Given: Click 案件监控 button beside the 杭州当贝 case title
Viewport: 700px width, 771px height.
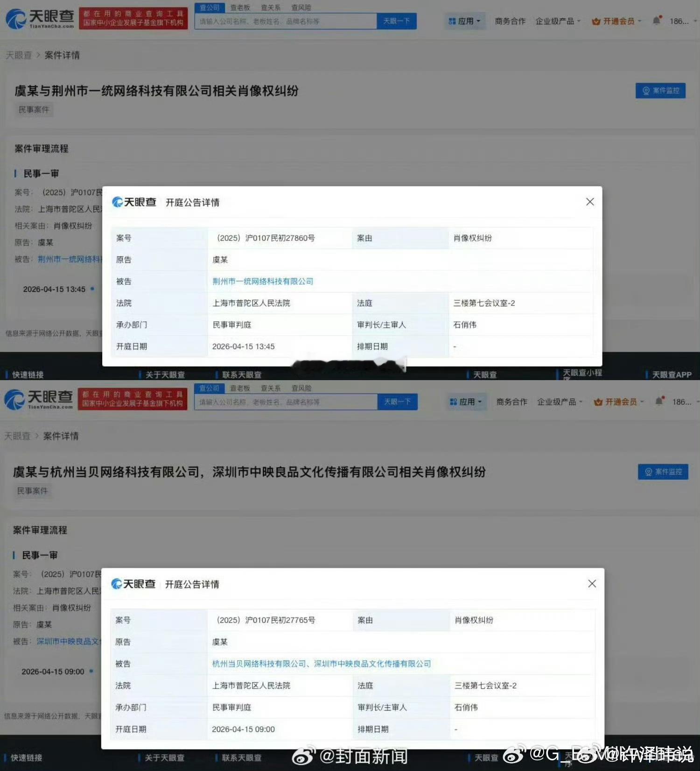Looking at the screenshot, I should tap(663, 472).
